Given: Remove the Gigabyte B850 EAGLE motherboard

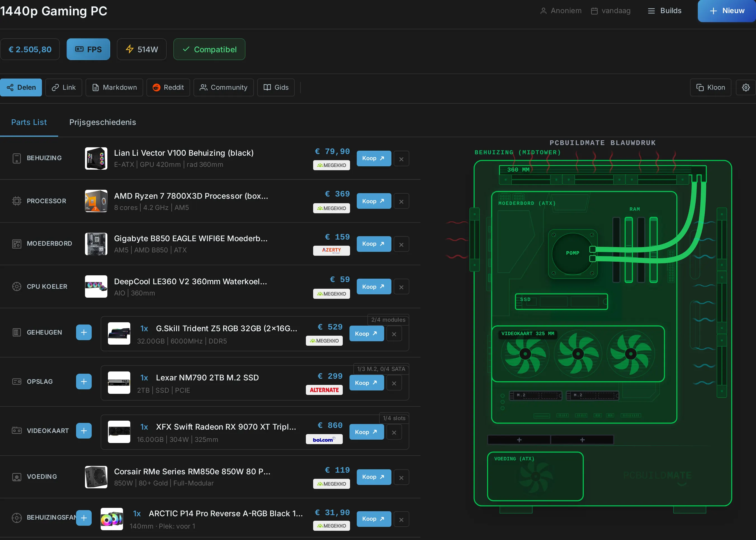Looking at the screenshot, I should pos(401,244).
